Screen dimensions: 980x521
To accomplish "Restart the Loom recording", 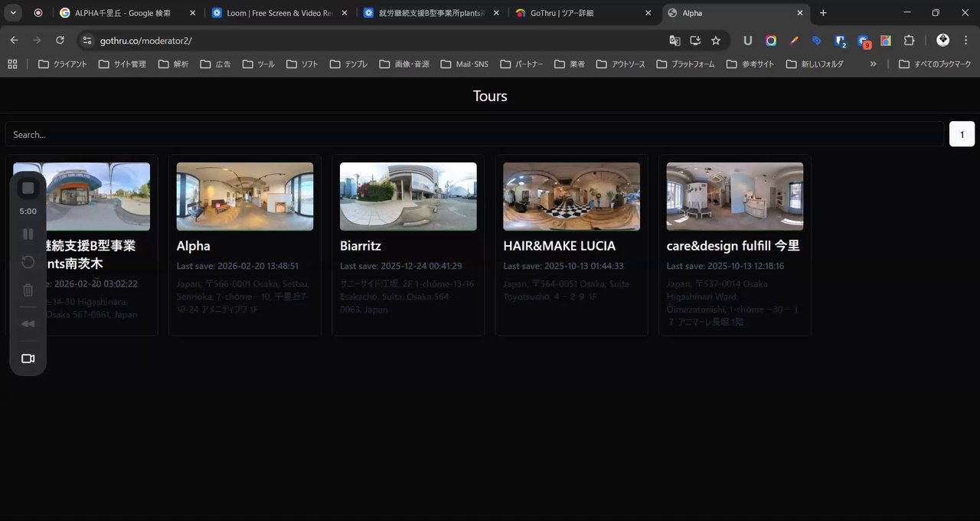I will pyautogui.click(x=28, y=262).
